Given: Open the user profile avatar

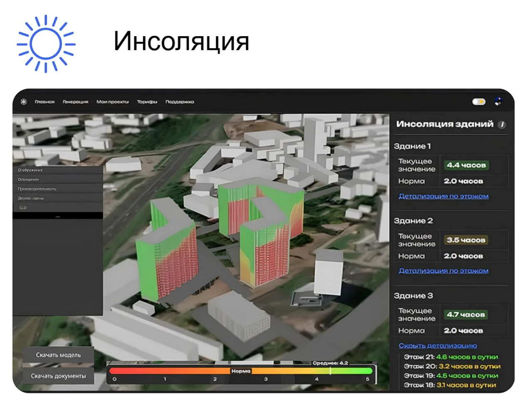Looking at the screenshot, I should pos(498,102).
